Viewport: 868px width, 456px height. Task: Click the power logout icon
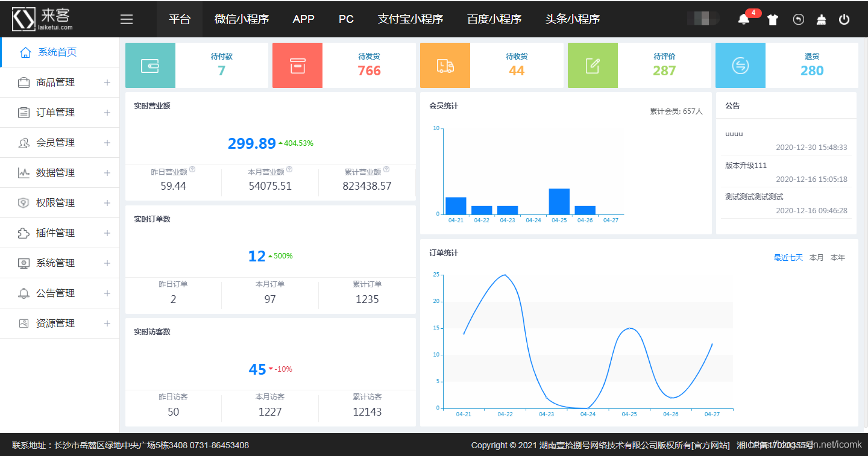(844, 19)
